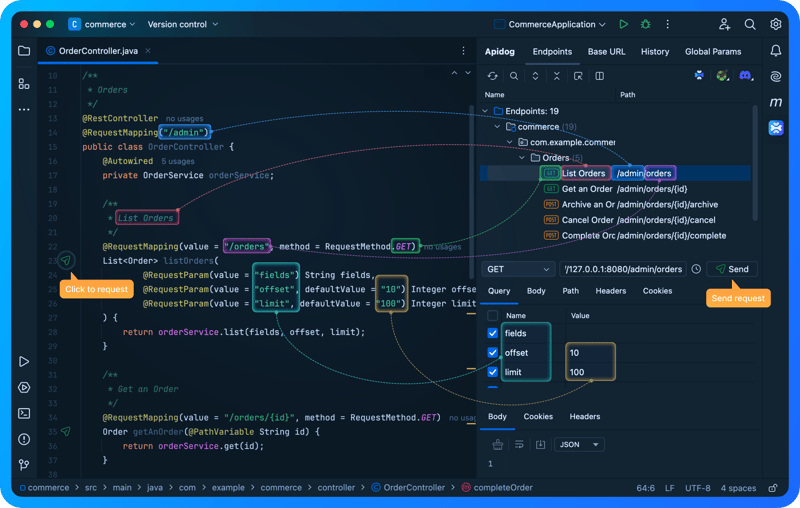
Task: Change the GET request method dropdown
Action: coord(518,269)
